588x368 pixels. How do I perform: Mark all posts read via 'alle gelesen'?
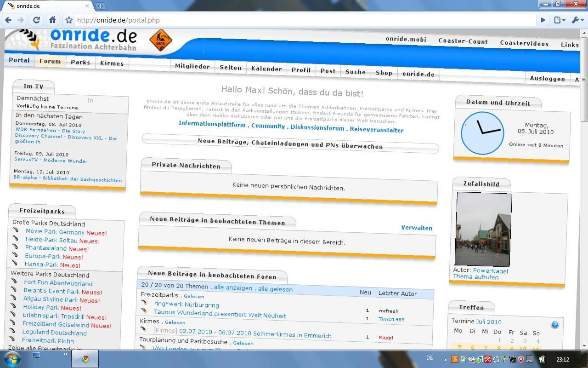pos(275,289)
